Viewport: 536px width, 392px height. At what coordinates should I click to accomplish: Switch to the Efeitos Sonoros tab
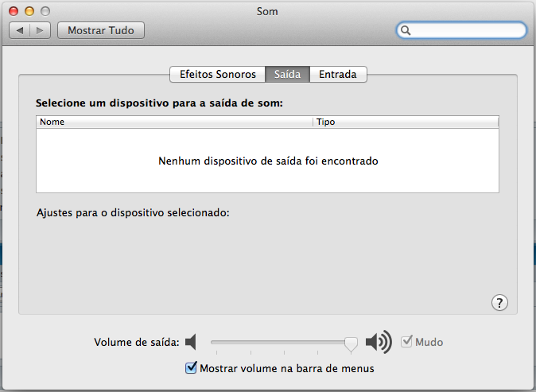[217, 74]
